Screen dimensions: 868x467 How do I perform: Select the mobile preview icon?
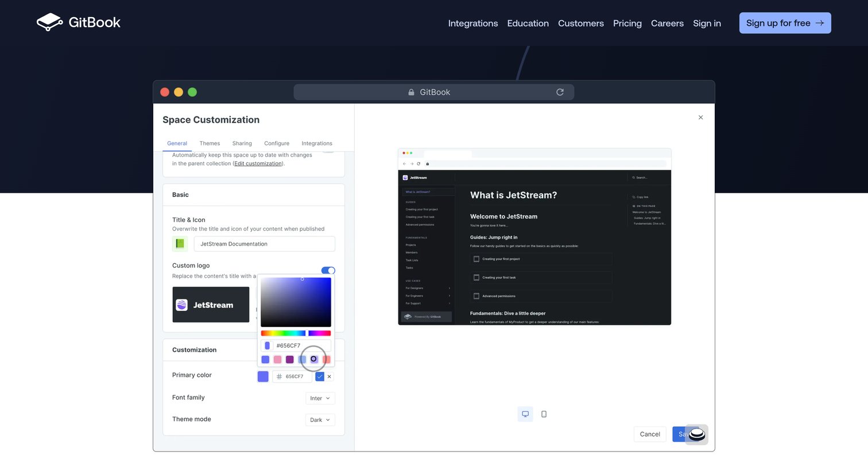tap(544, 414)
